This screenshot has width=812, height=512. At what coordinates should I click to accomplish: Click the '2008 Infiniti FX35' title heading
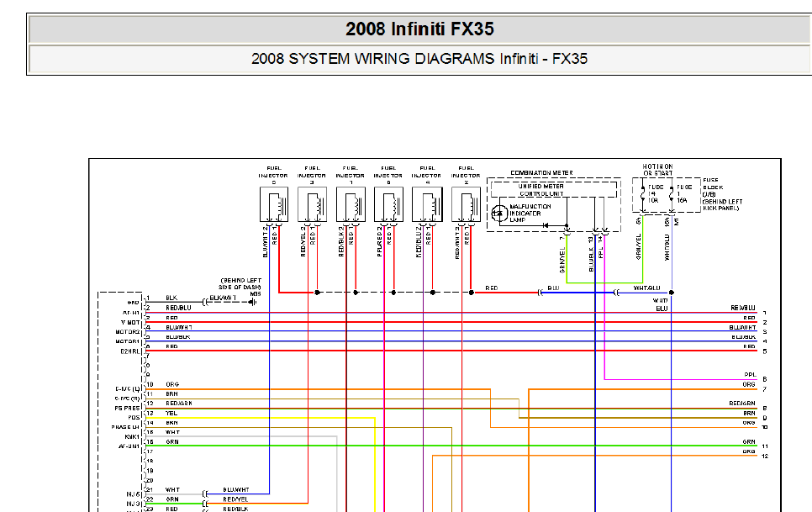point(420,29)
